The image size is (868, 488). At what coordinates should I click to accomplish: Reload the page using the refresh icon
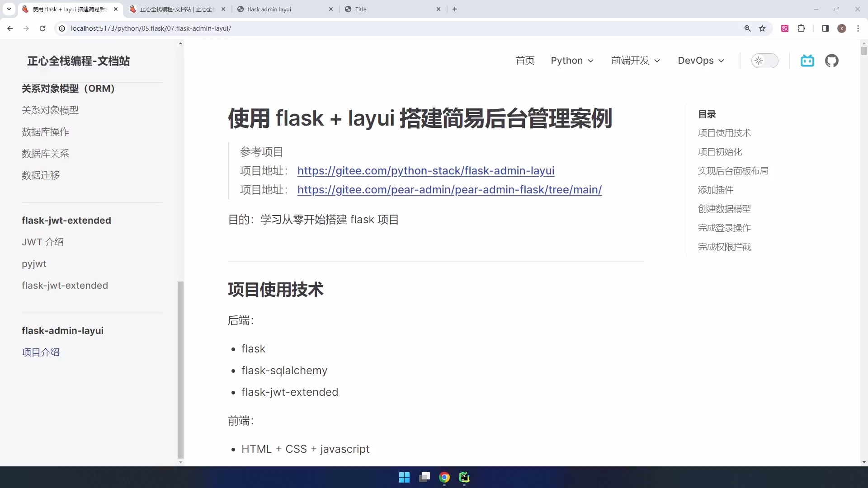pyautogui.click(x=42, y=28)
